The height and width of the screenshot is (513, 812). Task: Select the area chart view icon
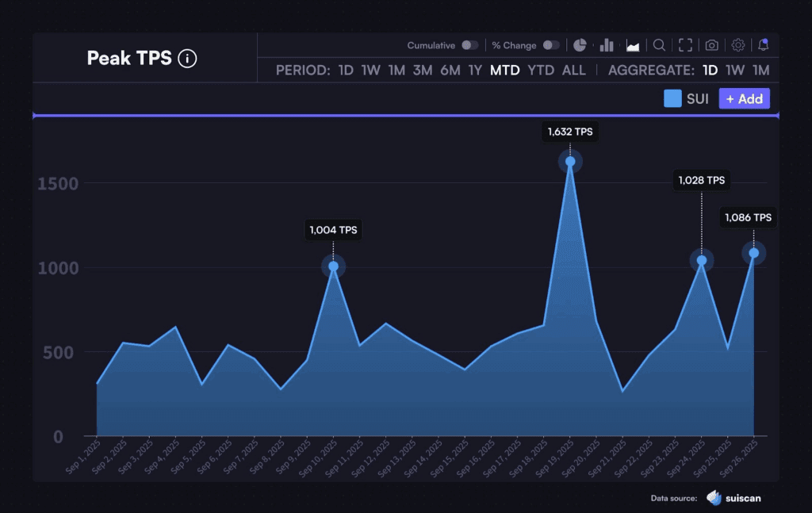633,45
